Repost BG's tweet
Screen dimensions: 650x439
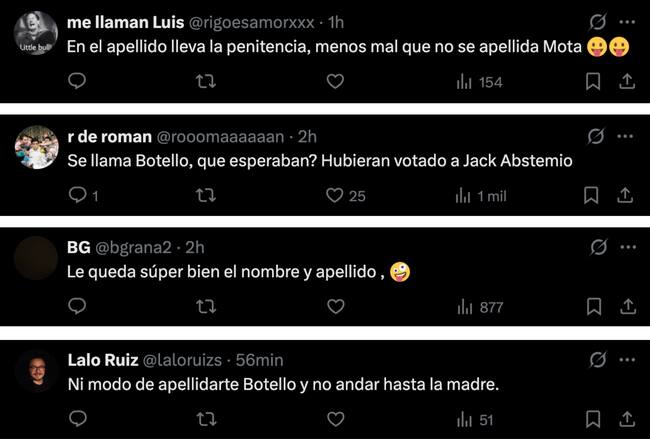[207, 308]
